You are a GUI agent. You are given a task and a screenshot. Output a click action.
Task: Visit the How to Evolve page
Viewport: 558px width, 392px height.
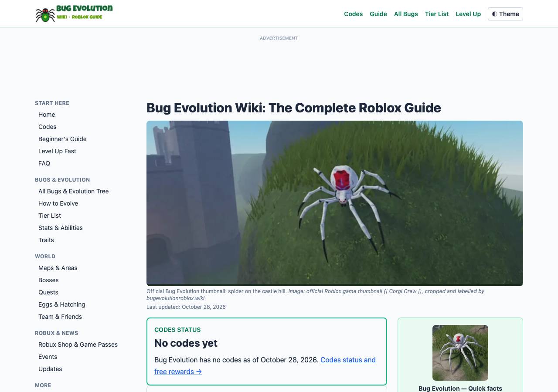pyautogui.click(x=58, y=203)
